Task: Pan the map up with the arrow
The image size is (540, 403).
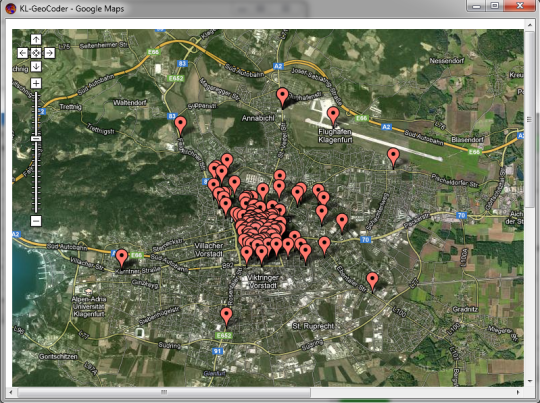Action: pyautogui.click(x=36, y=40)
